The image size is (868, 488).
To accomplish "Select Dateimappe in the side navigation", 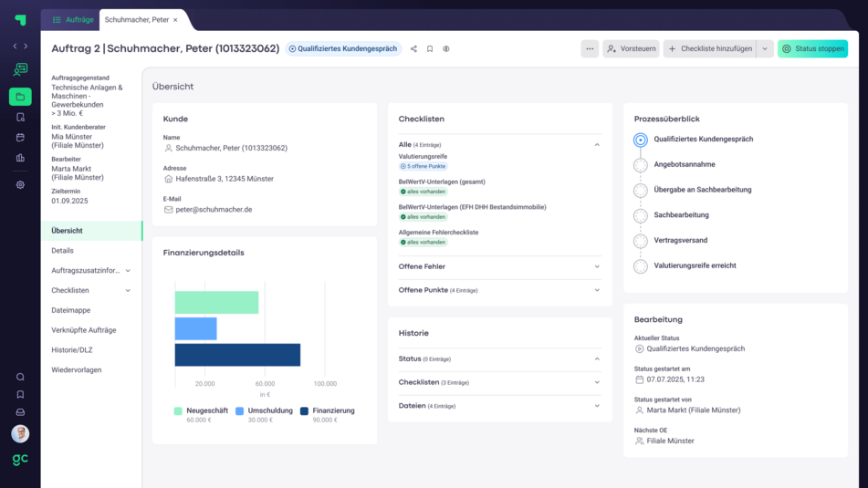I will (x=70, y=310).
